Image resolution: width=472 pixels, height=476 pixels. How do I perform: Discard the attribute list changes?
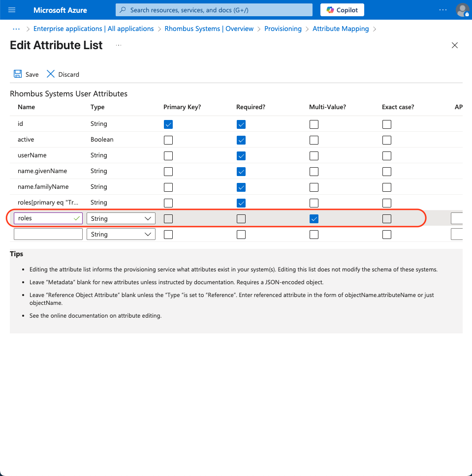click(63, 74)
